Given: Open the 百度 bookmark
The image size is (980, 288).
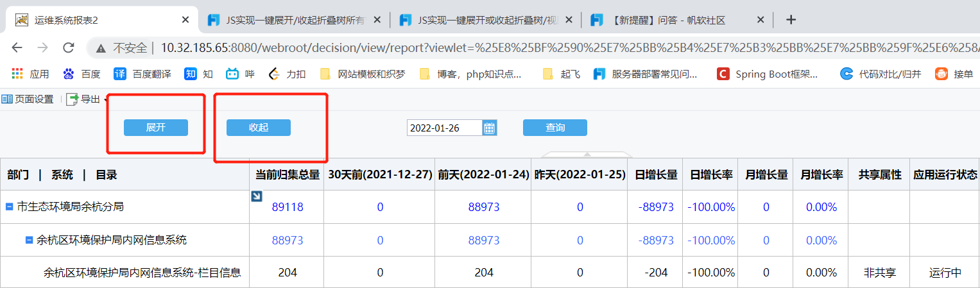Looking at the screenshot, I should point(82,74).
